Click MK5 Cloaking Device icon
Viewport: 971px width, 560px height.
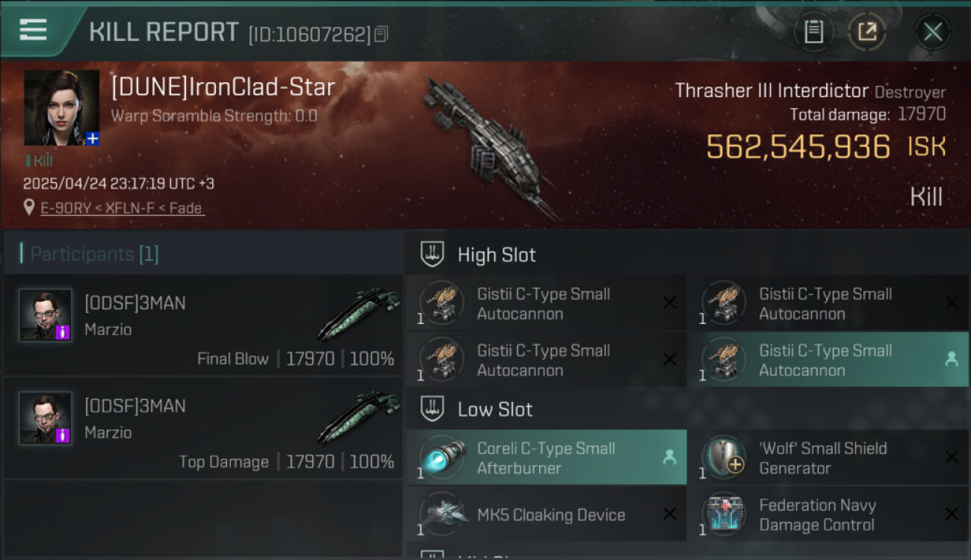pos(442,514)
